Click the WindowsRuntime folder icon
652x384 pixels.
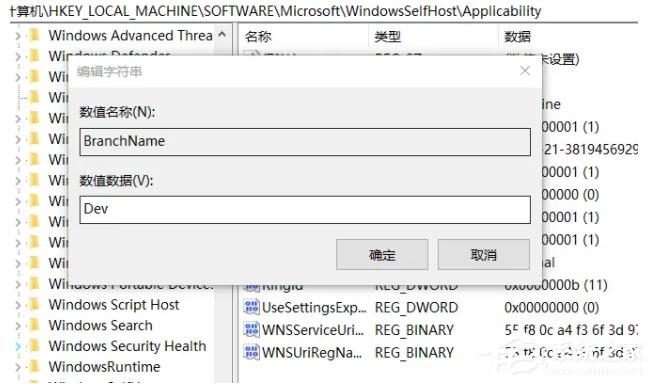(35, 367)
